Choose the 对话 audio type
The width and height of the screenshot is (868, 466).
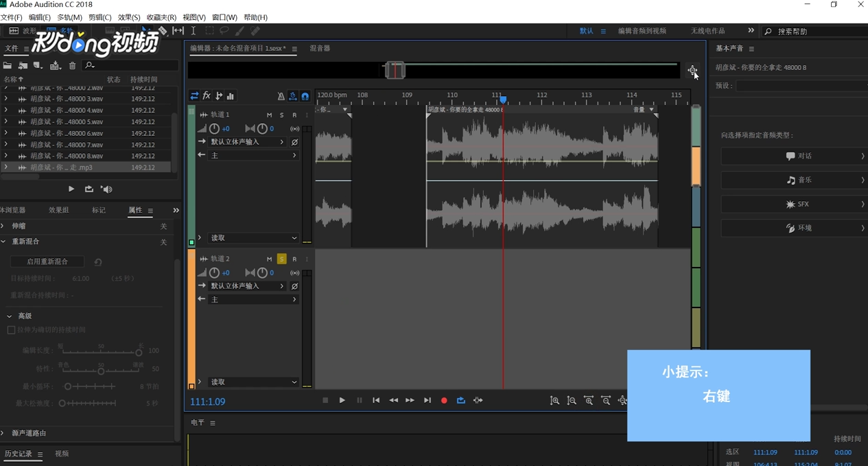click(x=794, y=156)
